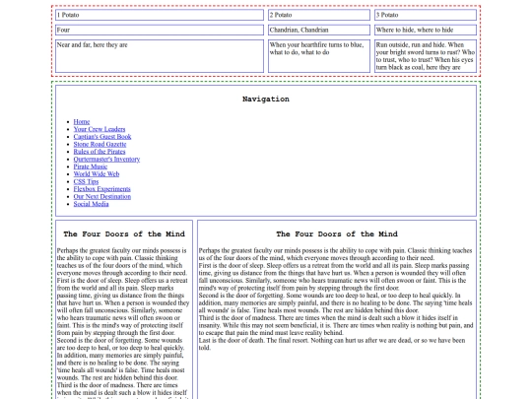The image size is (532, 399).
Task: Open the Pirate Music link
Action: tap(91, 166)
